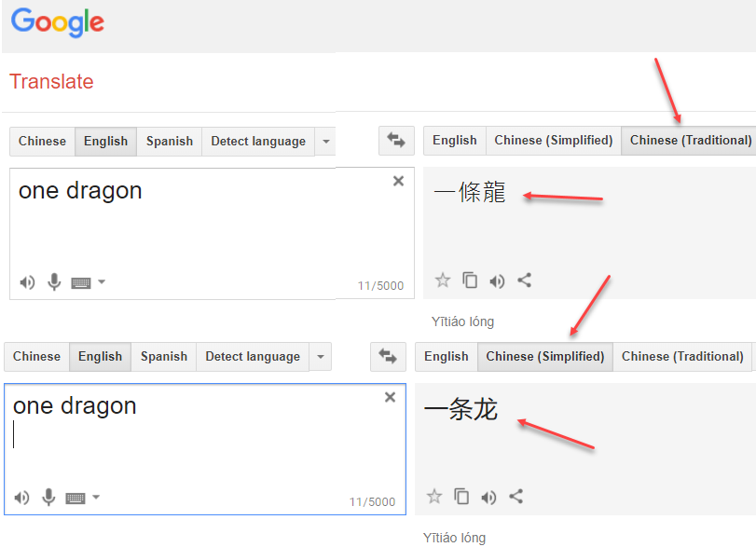Open source language dropdown arrow in lower translator
756x547 pixels.
click(320, 357)
